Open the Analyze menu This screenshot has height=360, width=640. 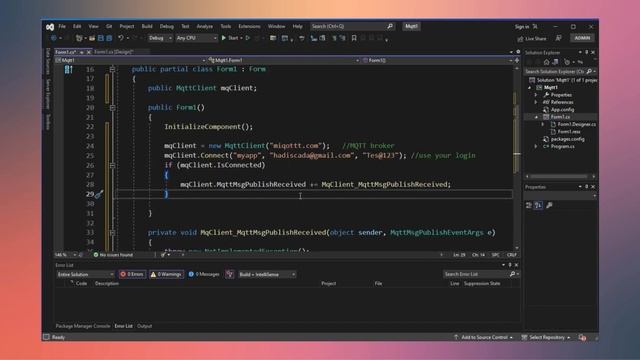coord(204,27)
